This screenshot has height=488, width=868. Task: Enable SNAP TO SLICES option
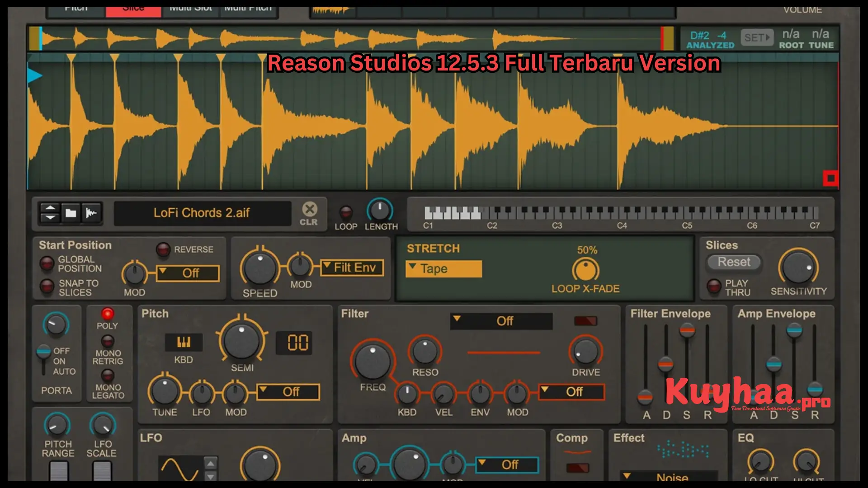click(x=47, y=286)
